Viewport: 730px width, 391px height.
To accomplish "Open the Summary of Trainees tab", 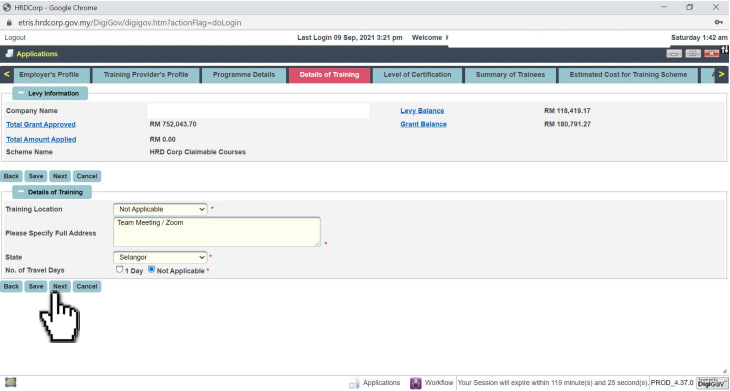I will point(510,74).
